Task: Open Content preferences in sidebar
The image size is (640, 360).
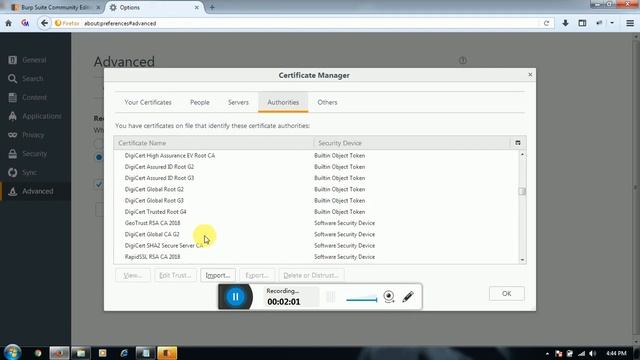Action: click(36, 97)
